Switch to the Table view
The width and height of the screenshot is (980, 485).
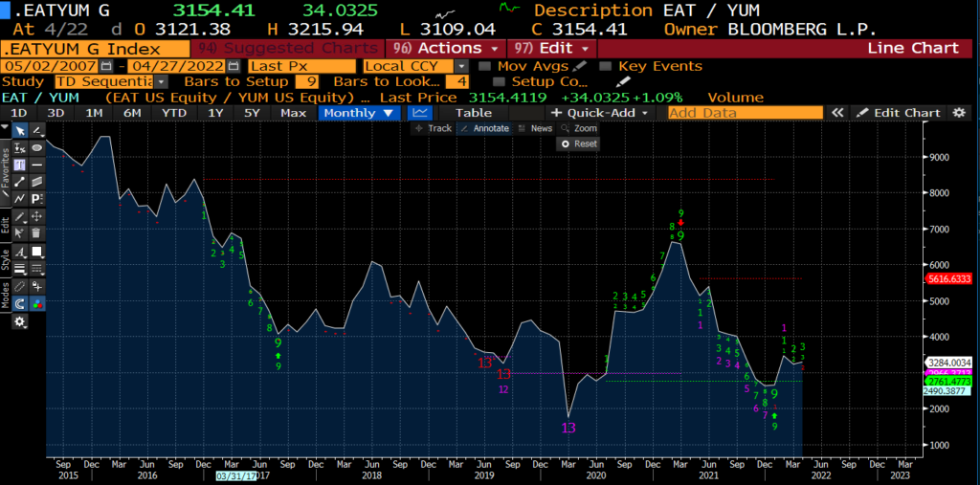coord(473,113)
